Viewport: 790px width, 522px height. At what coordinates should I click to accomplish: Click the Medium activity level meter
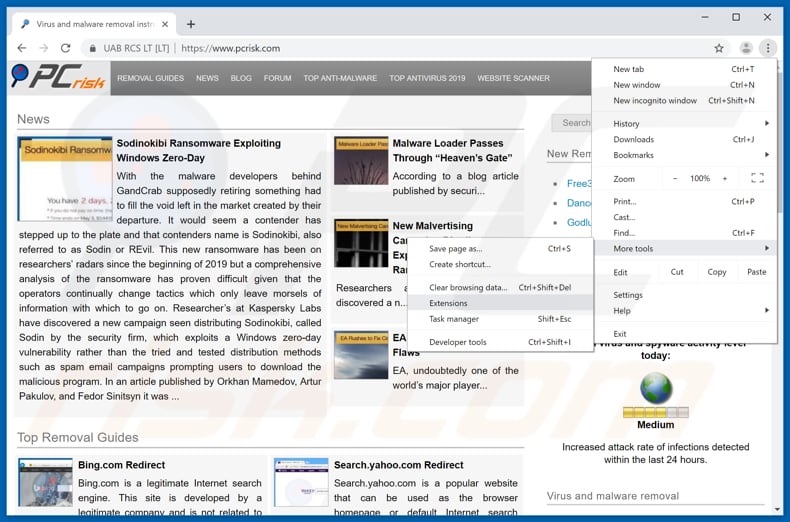[655, 413]
